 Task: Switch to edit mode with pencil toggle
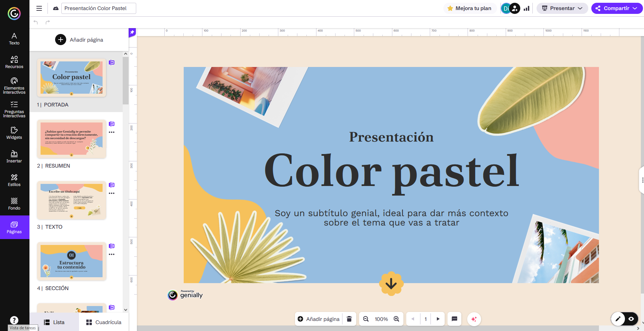click(618, 319)
